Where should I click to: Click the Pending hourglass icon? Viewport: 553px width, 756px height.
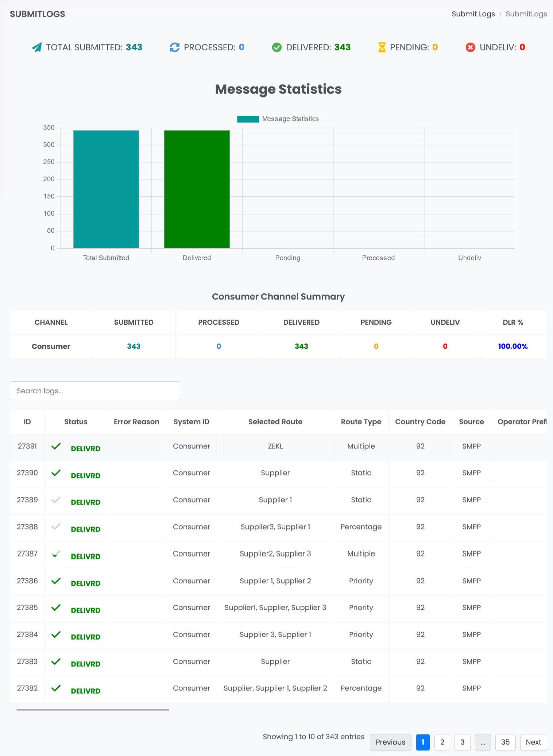(x=382, y=47)
